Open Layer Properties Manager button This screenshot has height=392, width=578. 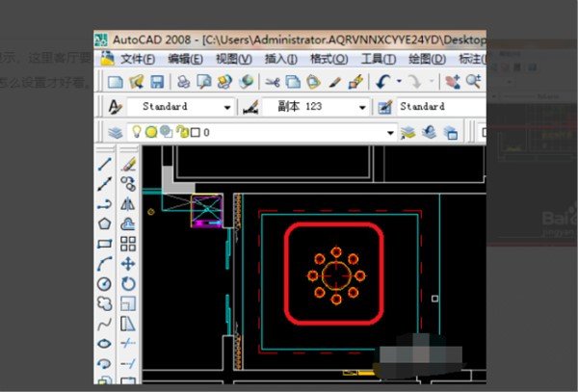pos(116,132)
